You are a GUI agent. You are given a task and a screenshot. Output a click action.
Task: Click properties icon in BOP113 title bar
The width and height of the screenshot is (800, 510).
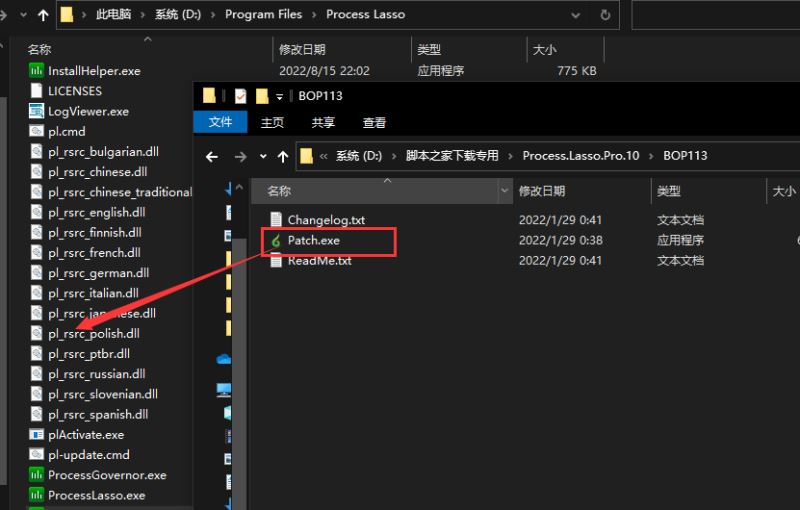pos(240,96)
